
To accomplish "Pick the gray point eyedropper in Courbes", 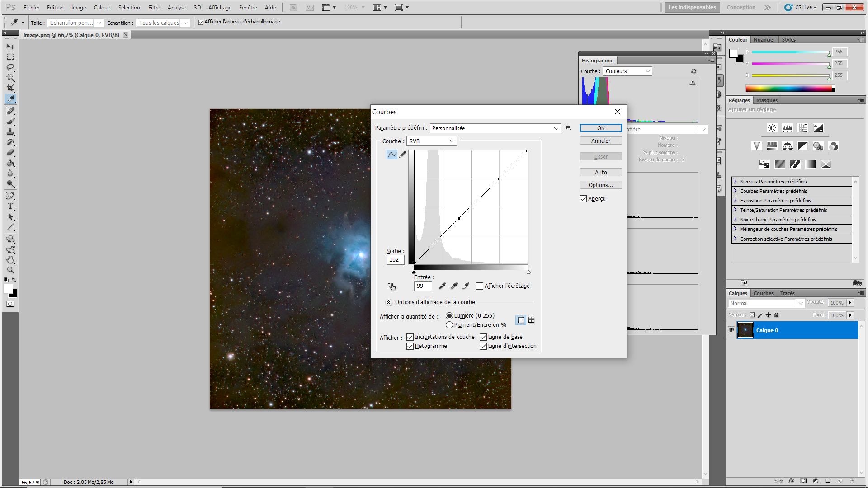I will [x=454, y=286].
